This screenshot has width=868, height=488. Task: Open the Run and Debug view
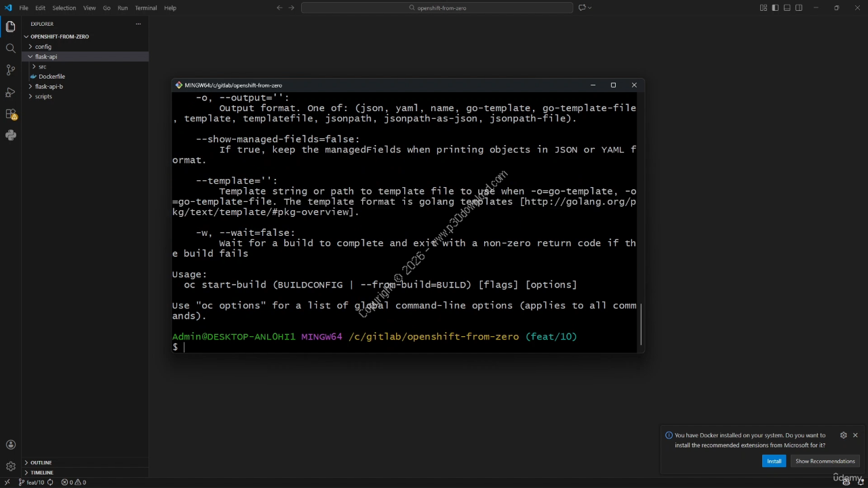click(x=10, y=91)
